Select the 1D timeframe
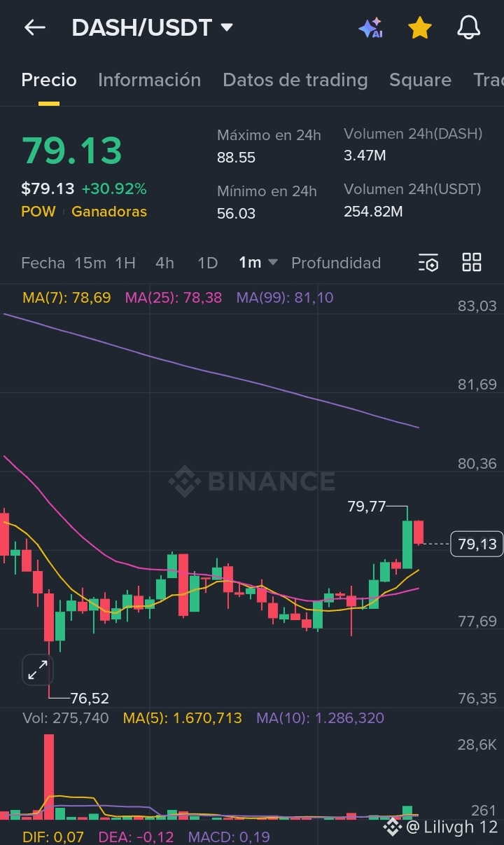Screen dimensions: 504x845 (207, 263)
